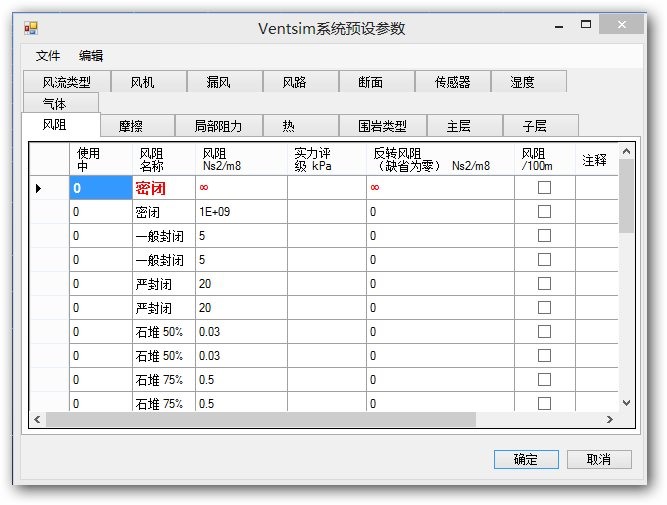Open the 子层 tab
Image resolution: width=667 pixels, height=505 pixels.
point(541,126)
